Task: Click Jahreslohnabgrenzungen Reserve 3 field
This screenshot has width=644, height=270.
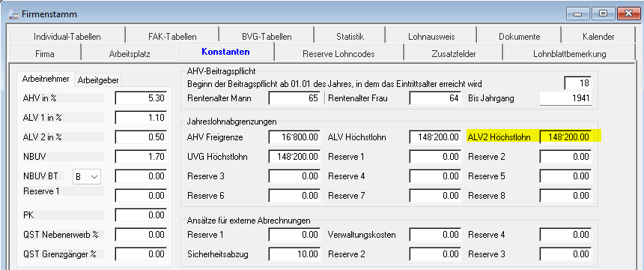Action: [x=294, y=176]
